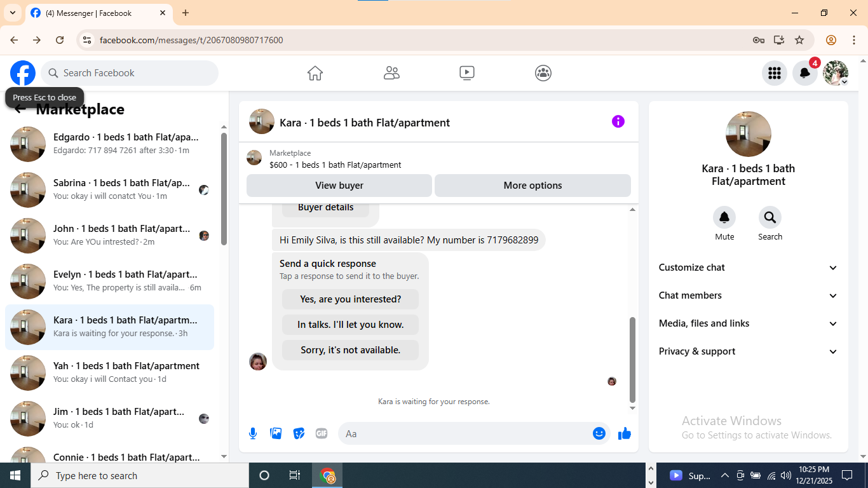Open the emoji picker in message box
The width and height of the screenshot is (868, 488).
pos(599,433)
